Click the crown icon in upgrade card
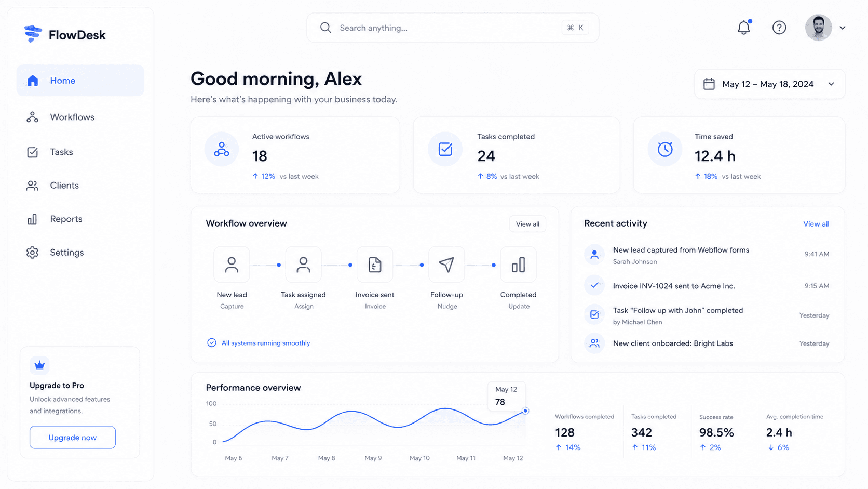The height and width of the screenshot is (489, 868). tap(39, 365)
